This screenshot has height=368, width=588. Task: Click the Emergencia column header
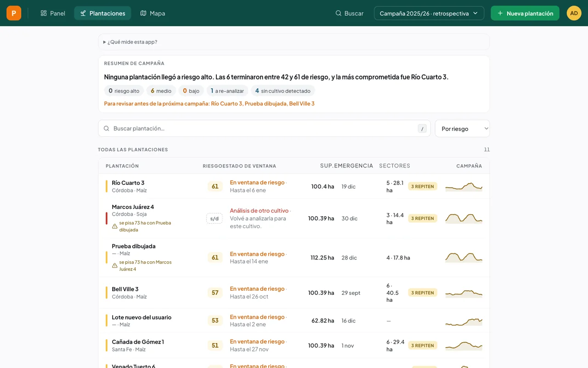coord(354,166)
